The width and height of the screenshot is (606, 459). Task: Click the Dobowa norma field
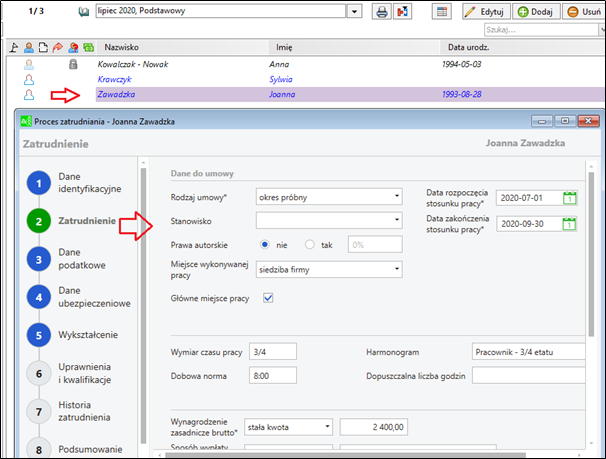pos(273,376)
